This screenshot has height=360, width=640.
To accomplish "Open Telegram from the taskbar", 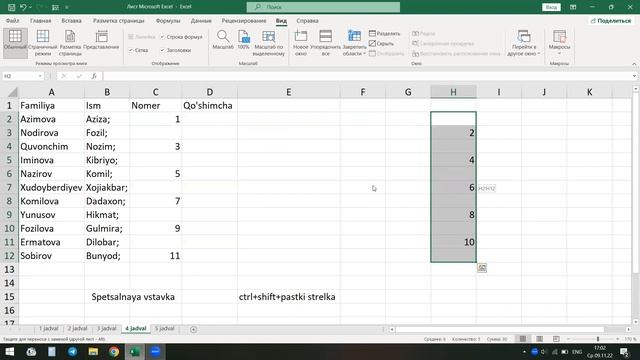I will [x=73, y=351].
